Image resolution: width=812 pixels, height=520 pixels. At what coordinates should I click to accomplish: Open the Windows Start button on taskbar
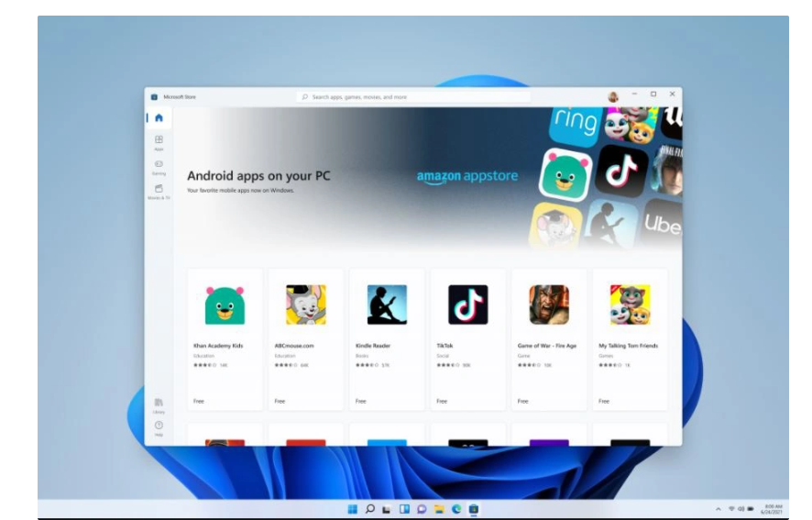pyautogui.click(x=353, y=509)
